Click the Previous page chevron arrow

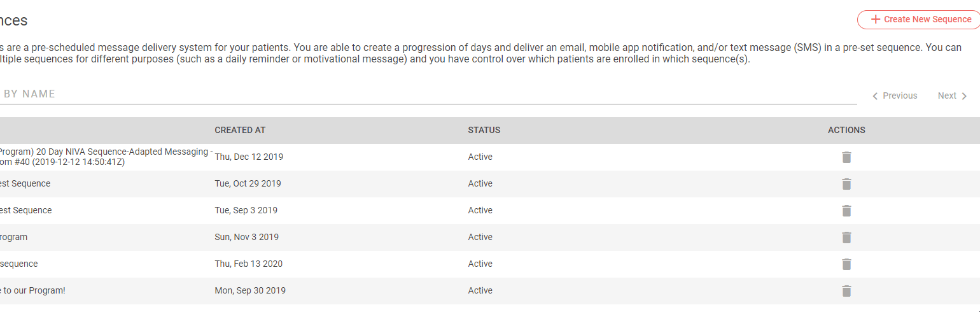click(875, 96)
